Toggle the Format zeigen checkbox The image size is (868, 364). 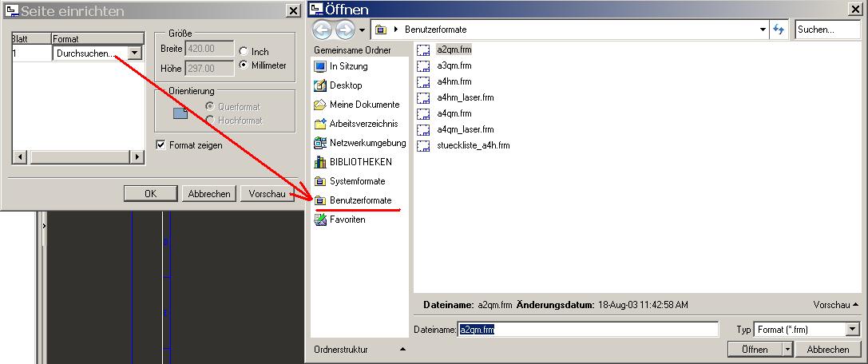[x=161, y=145]
